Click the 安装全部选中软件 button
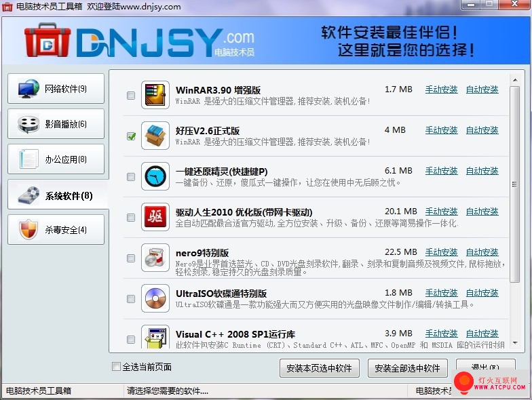Image resolution: width=532 pixels, height=400 pixels. pyautogui.click(x=407, y=368)
